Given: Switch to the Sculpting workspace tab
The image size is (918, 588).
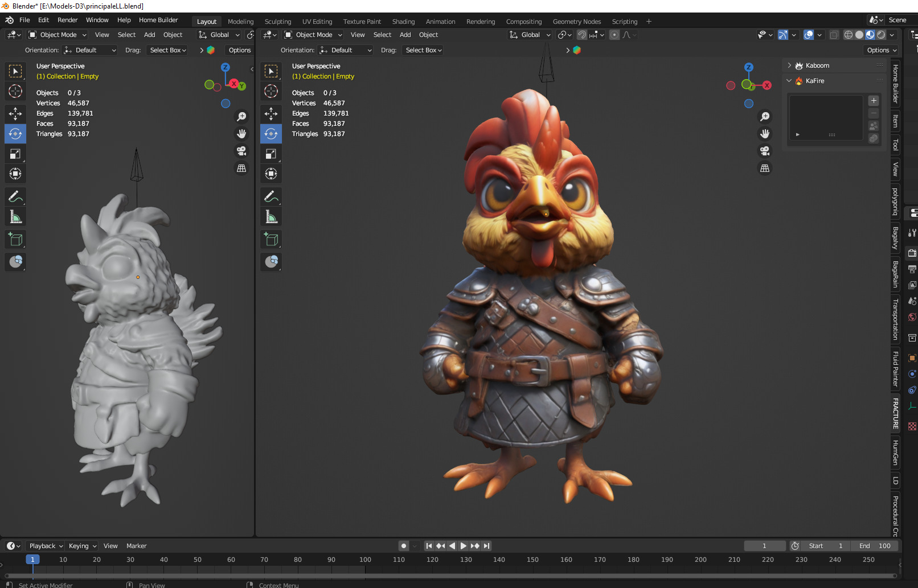Looking at the screenshot, I should pos(278,22).
